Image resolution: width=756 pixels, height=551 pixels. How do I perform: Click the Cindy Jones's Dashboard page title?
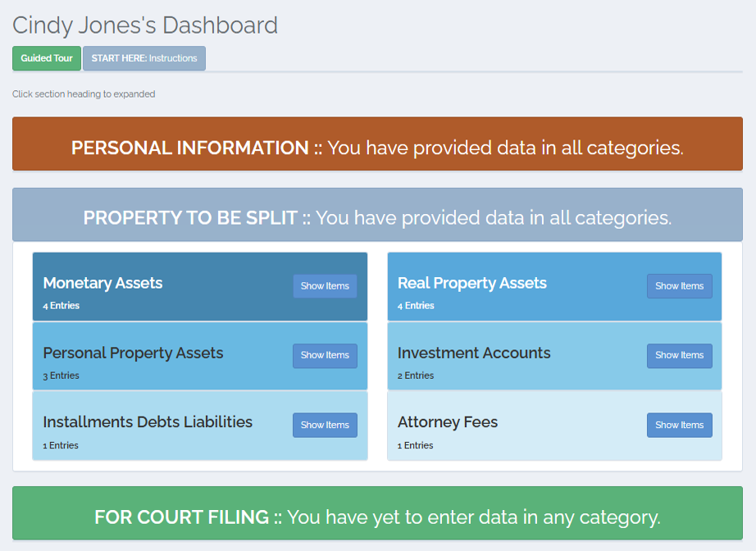click(145, 25)
